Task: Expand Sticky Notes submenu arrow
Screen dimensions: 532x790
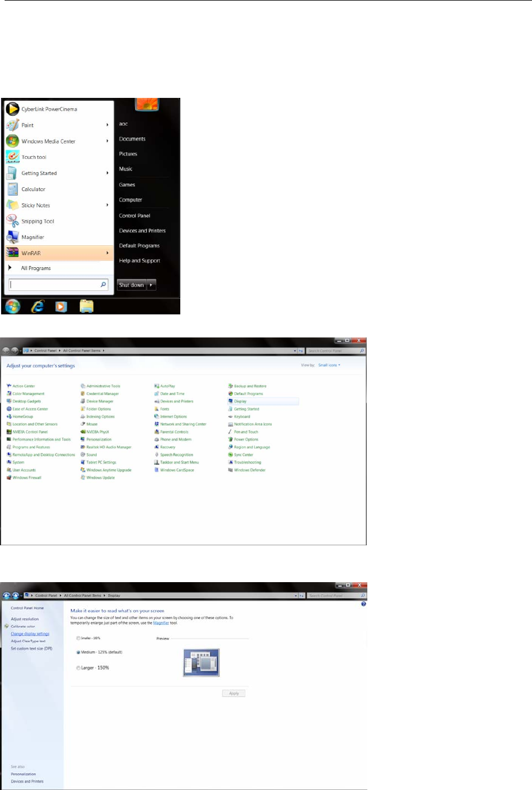Action: click(x=108, y=205)
